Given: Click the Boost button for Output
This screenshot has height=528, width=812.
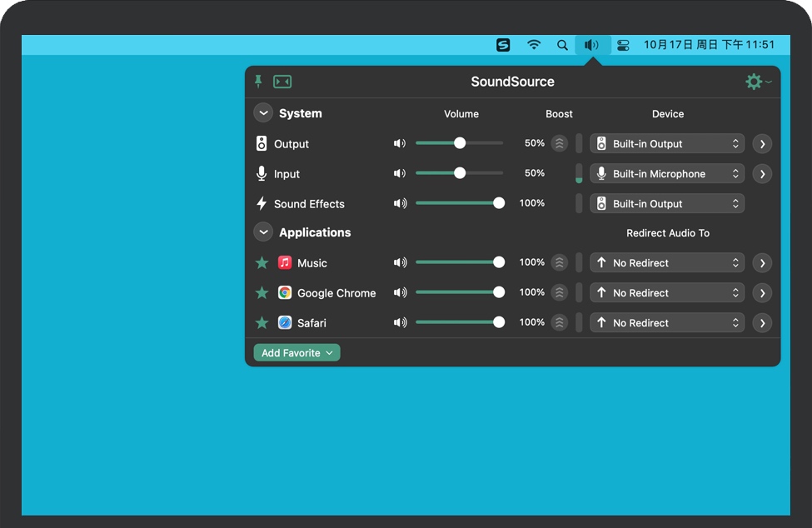Looking at the screenshot, I should coord(560,143).
